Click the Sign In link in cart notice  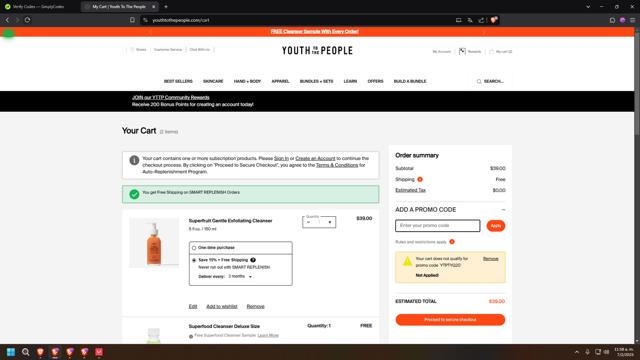click(x=281, y=158)
